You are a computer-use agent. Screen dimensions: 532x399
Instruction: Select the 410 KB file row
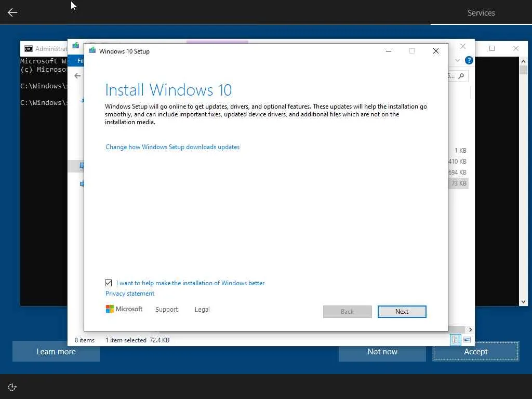457,162
